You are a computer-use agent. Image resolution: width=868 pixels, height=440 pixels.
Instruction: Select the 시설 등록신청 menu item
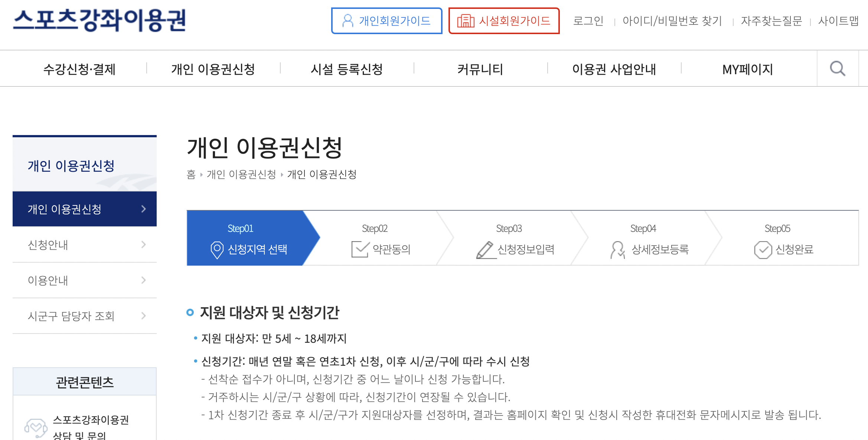click(x=346, y=69)
